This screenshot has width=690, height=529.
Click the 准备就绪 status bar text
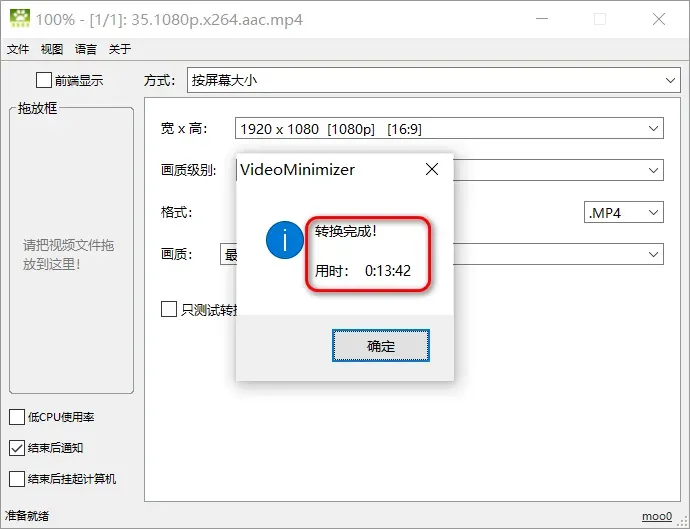[x=27, y=516]
